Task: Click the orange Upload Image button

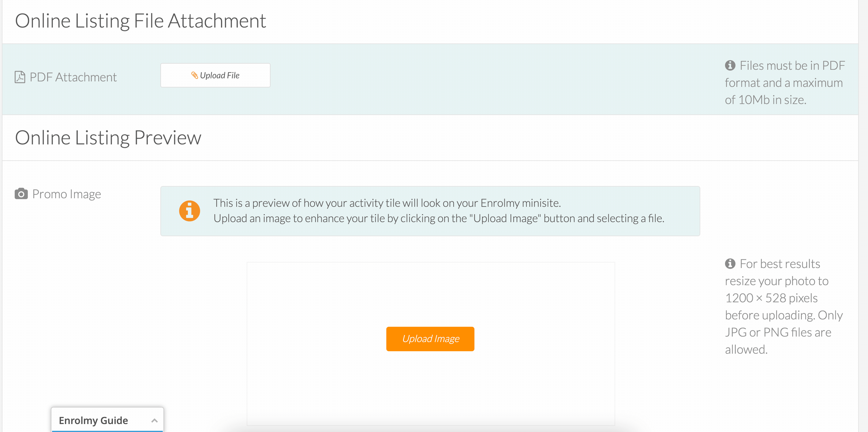Action: [430, 339]
